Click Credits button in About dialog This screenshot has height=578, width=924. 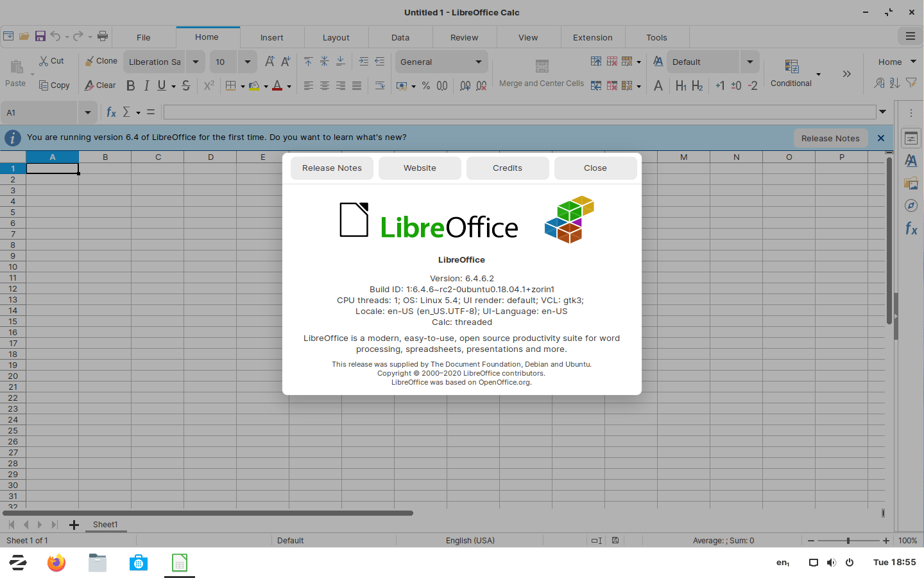pos(508,168)
